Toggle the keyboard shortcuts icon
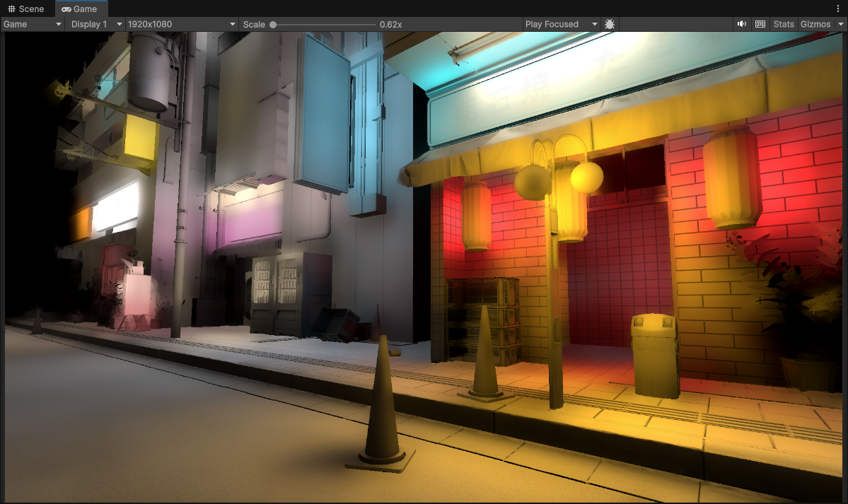This screenshot has width=848, height=504. tap(760, 24)
